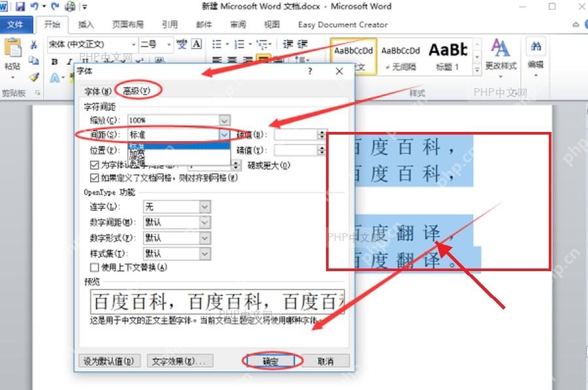Image resolution: width=588 pixels, height=390 pixels.
Task: Switch to the 插入 Insert tab
Action: [x=86, y=25]
